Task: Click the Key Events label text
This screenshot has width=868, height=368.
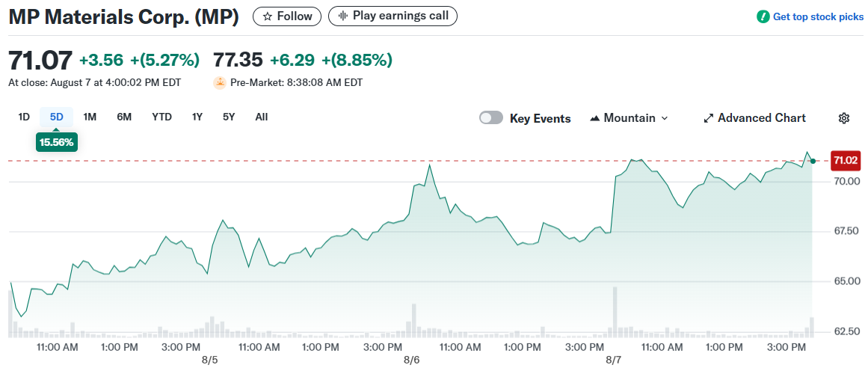Action: [x=540, y=118]
